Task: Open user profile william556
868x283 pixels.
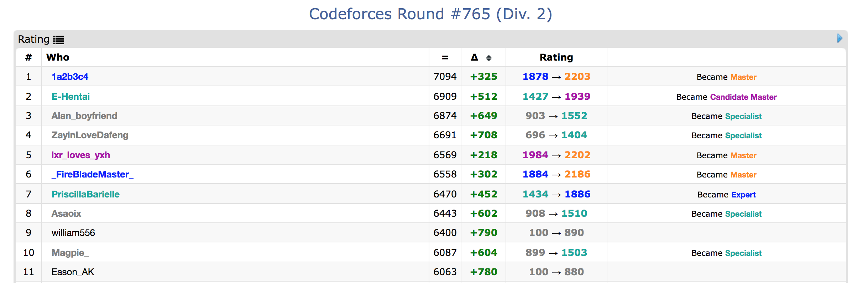Action: pyautogui.click(x=73, y=233)
